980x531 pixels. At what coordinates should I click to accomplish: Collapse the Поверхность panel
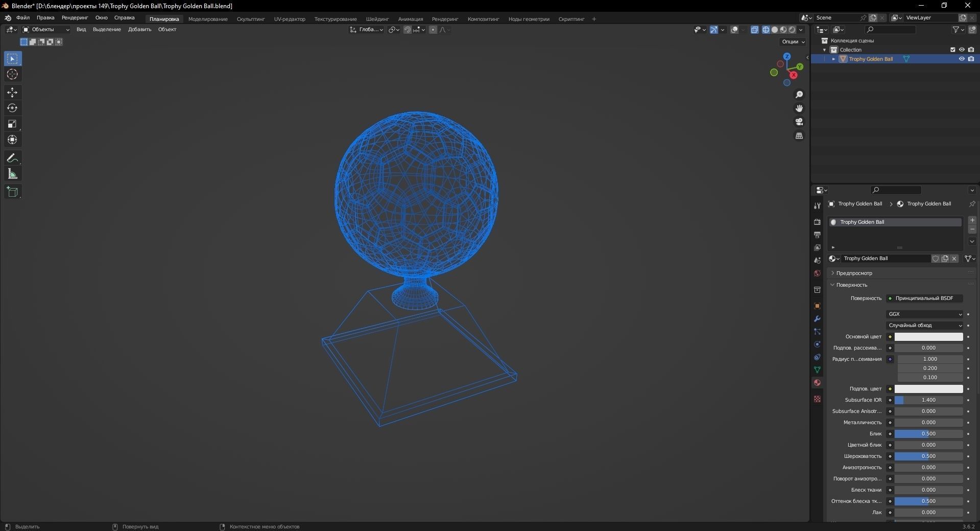tap(851, 285)
